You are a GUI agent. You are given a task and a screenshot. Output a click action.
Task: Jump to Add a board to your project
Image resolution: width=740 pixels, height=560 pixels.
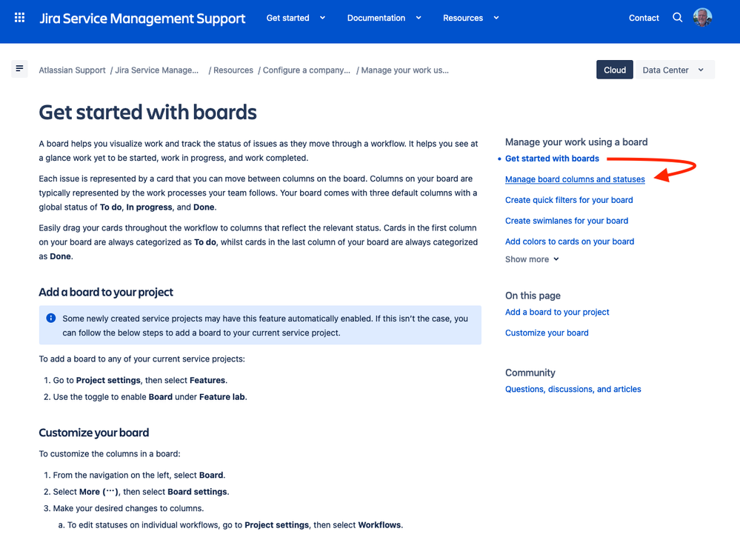[557, 312]
